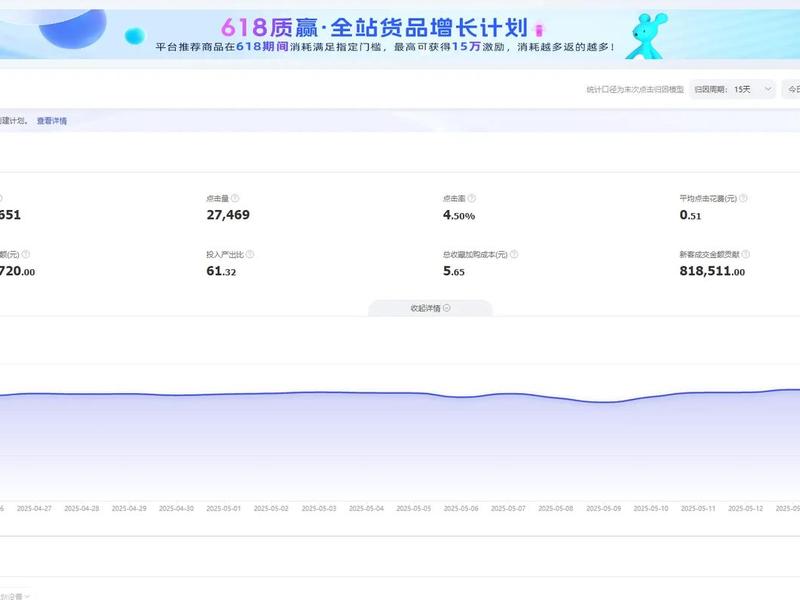Click the 新客成交金额贡献 metric label
The width and height of the screenshot is (800, 600).
[x=709, y=255]
